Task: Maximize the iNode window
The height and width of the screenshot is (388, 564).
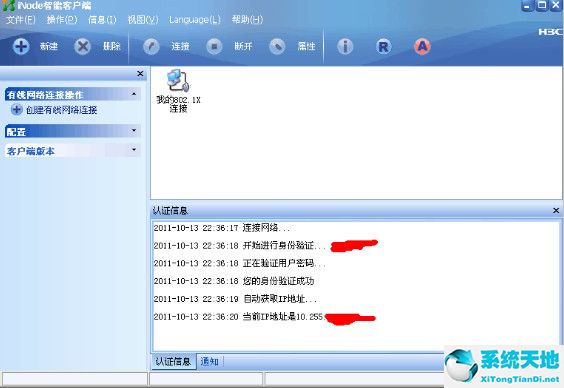Action: point(542,5)
